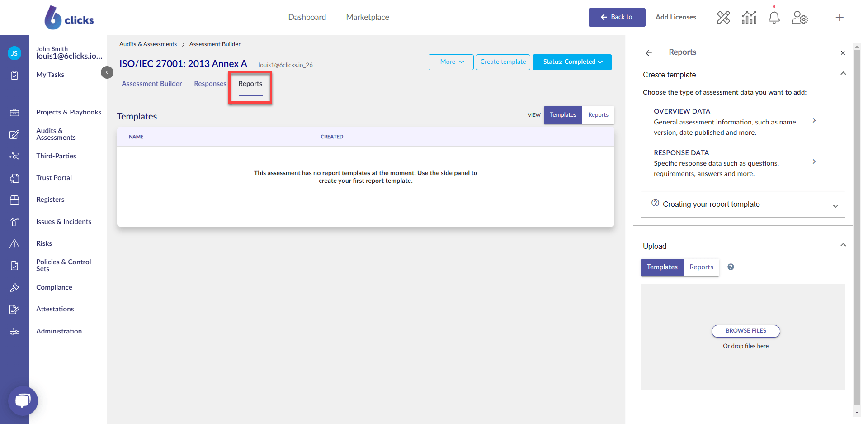Viewport: 868px width, 424px height.
Task: Open user settings gear icon
Action: 800,18
